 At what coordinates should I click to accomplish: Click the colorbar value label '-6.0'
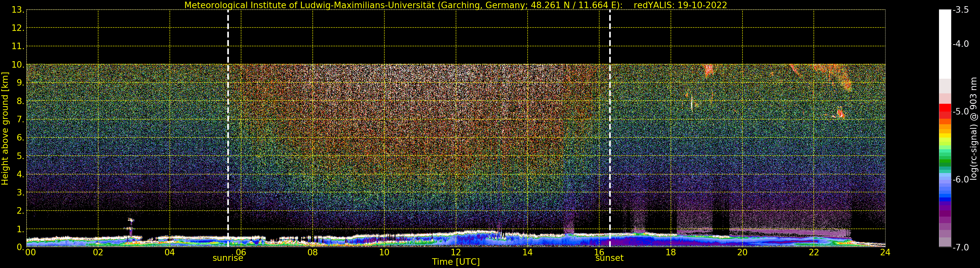(x=960, y=179)
